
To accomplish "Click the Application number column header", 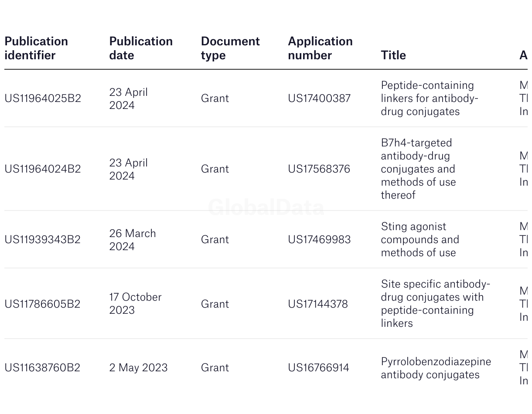I will pyautogui.click(x=320, y=48).
